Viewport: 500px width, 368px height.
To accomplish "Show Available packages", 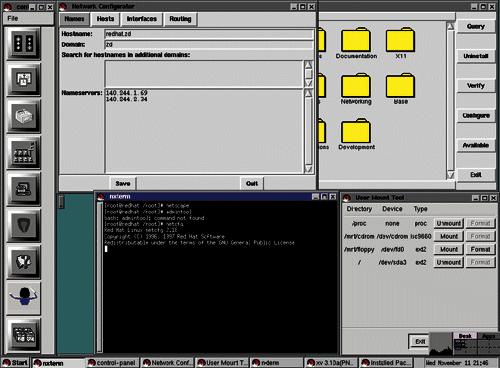I will tap(476, 145).
